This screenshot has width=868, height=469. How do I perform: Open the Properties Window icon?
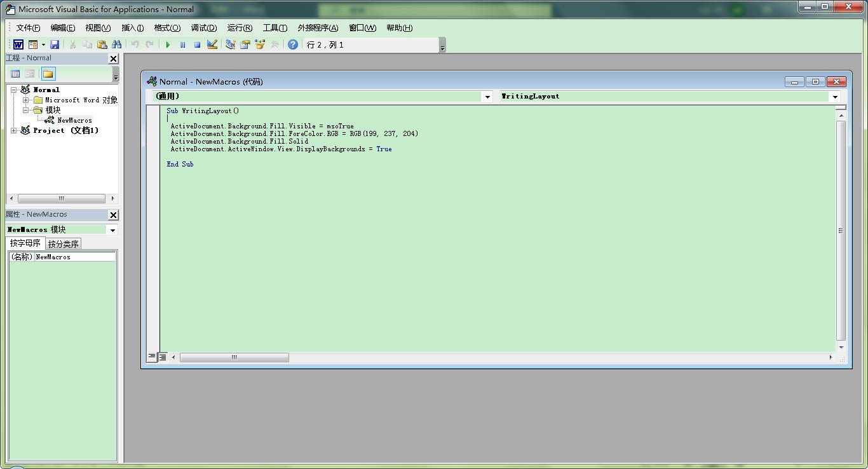(x=245, y=44)
